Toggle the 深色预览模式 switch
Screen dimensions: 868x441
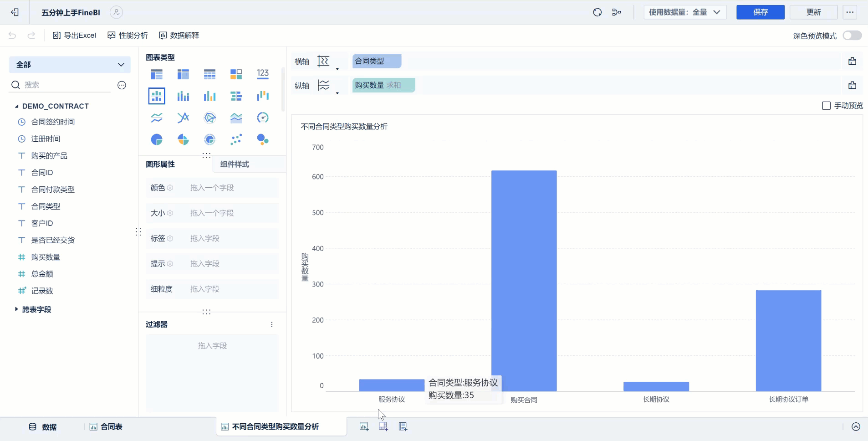click(852, 36)
